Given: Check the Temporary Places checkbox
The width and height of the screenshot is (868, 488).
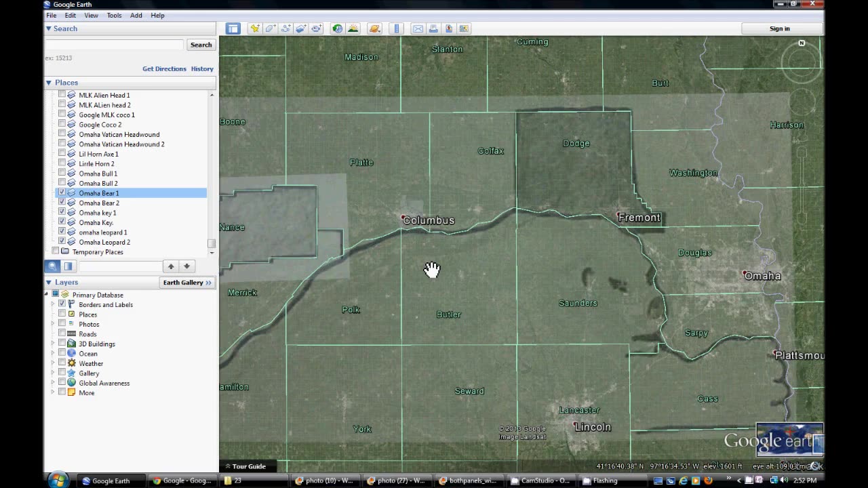Looking at the screenshot, I should (56, 251).
